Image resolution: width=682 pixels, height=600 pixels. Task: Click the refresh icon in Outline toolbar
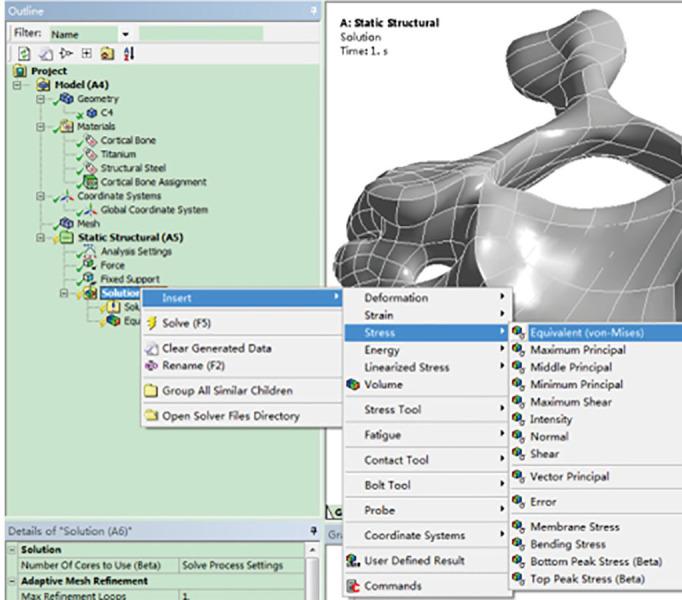pos(24,54)
